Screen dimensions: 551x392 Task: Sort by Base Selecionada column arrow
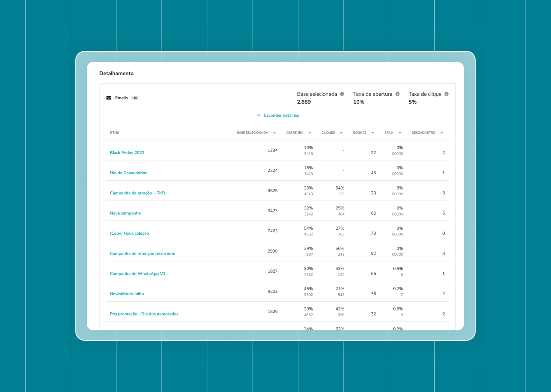274,133
